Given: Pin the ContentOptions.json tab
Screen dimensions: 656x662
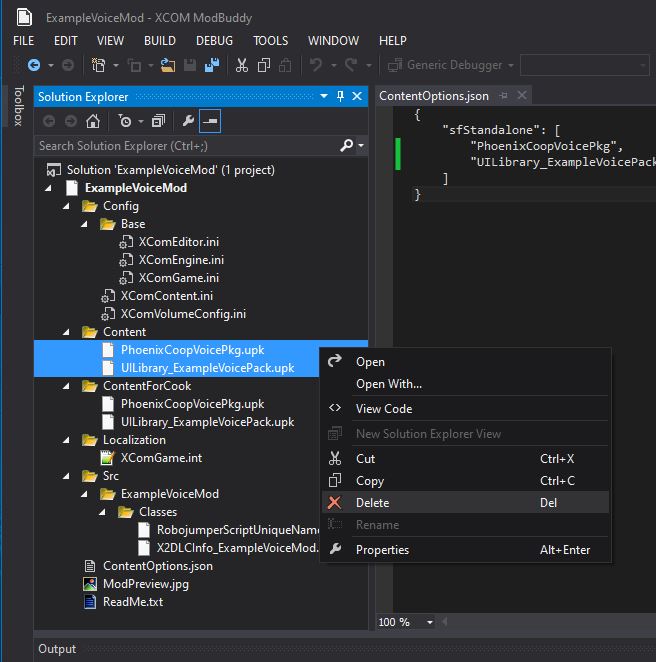Looking at the screenshot, I should tap(504, 96).
